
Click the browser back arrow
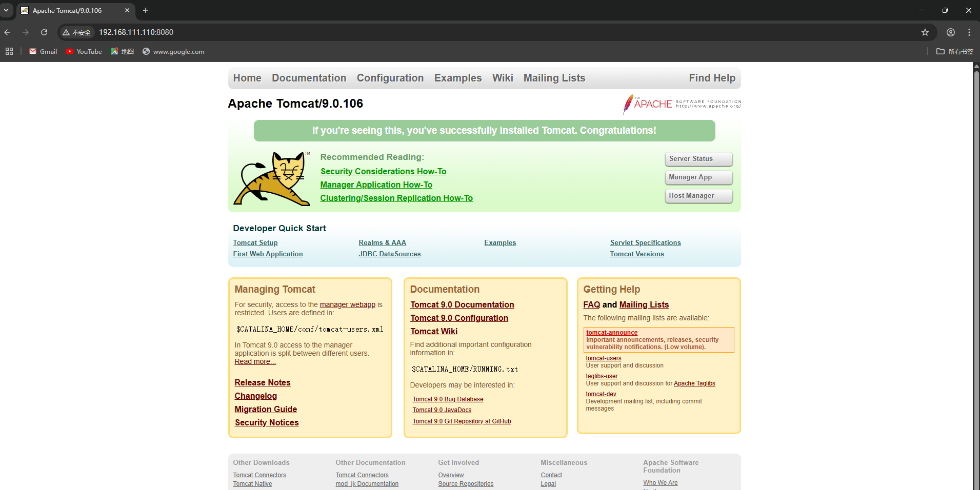click(7, 32)
